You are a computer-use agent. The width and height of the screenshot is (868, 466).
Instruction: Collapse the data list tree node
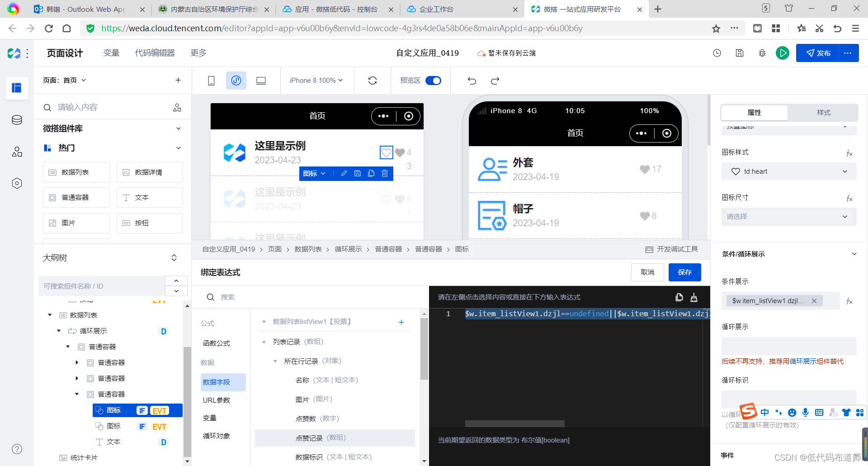point(50,315)
